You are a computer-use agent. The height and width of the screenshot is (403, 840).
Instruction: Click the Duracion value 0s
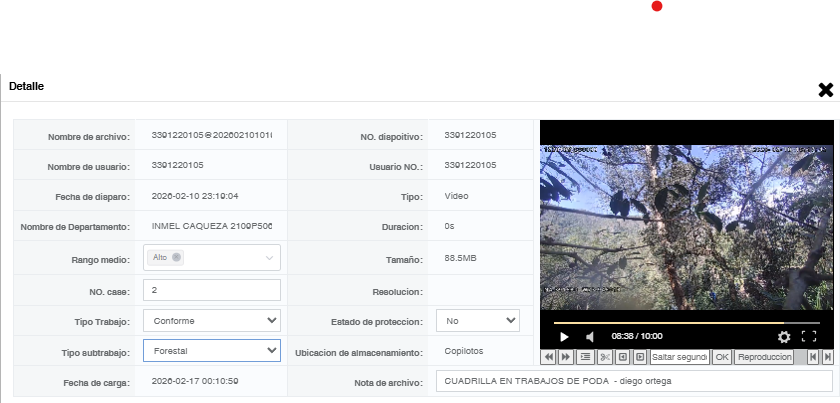coord(449,226)
